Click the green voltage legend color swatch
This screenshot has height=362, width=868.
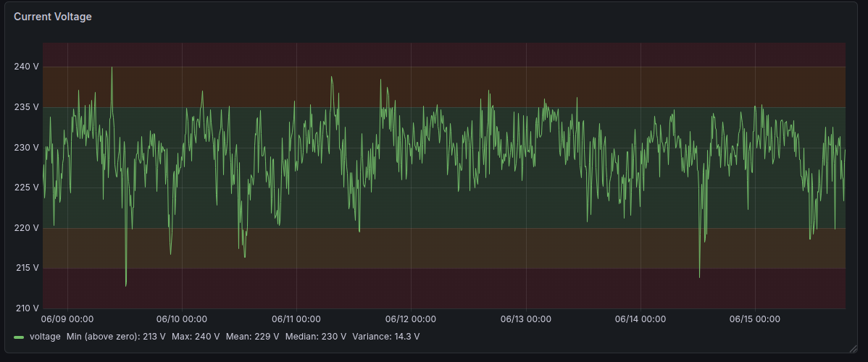[19, 337]
